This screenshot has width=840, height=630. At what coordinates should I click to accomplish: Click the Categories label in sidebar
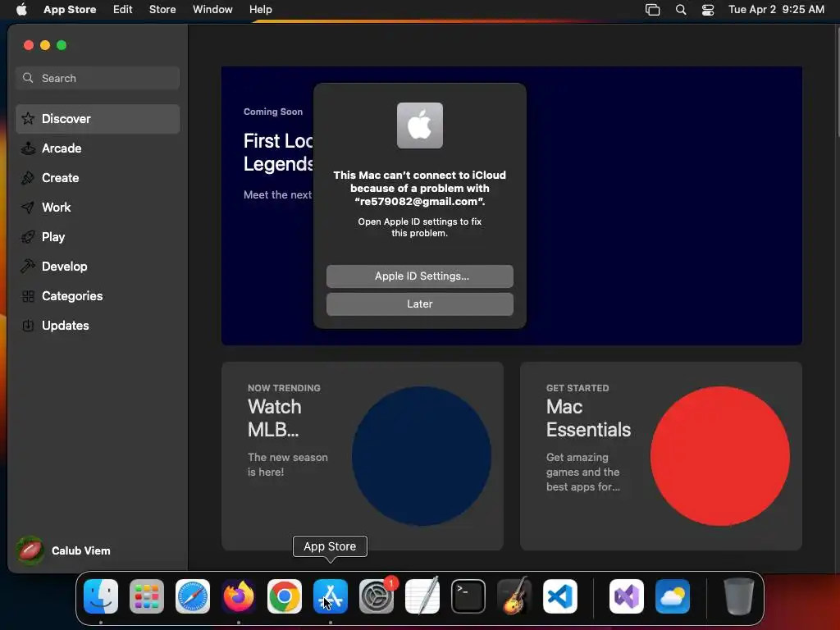pyautogui.click(x=72, y=296)
